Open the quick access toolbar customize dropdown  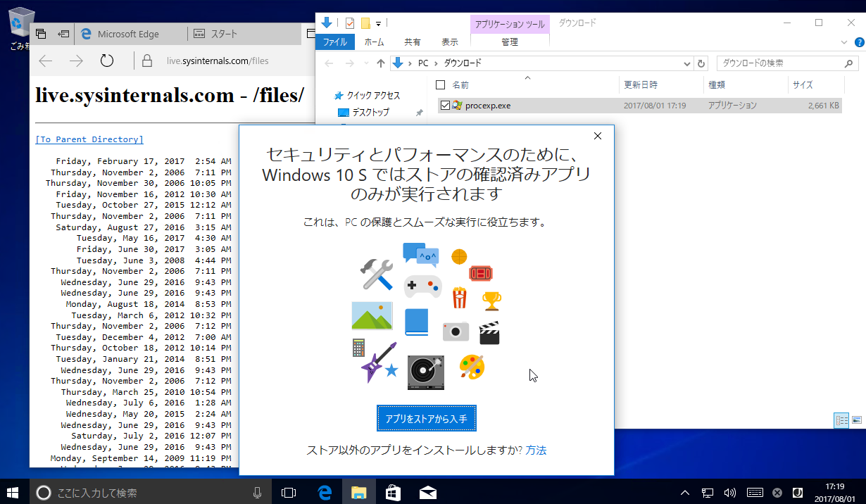(379, 23)
